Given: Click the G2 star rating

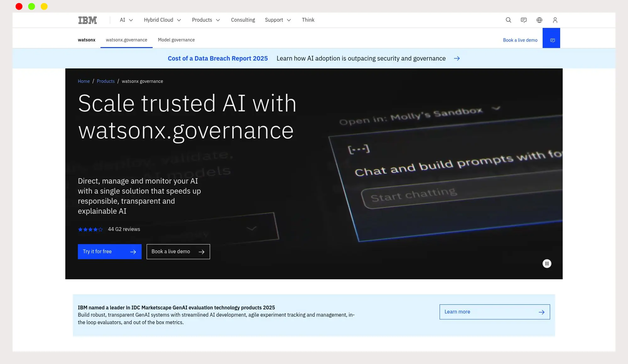Looking at the screenshot, I should coord(90,229).
